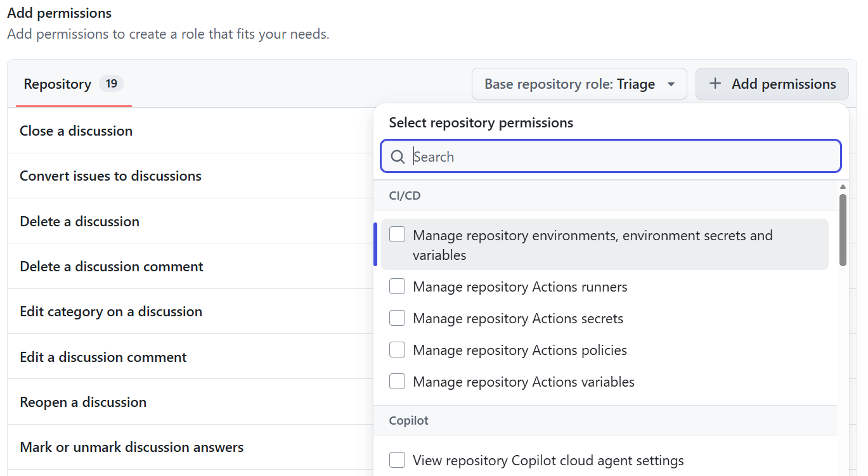
Task: Click the permissions list scrollbar thumb
Action: [843, 229]
